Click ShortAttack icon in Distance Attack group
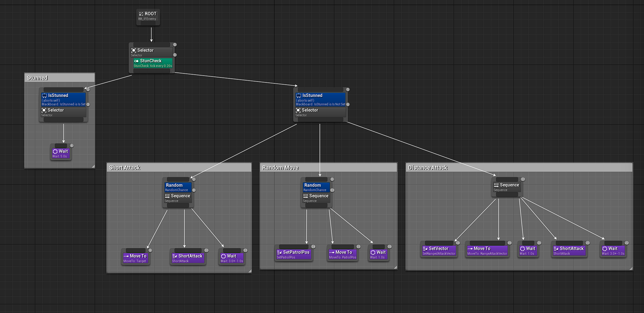 click(x=556, y=249)
